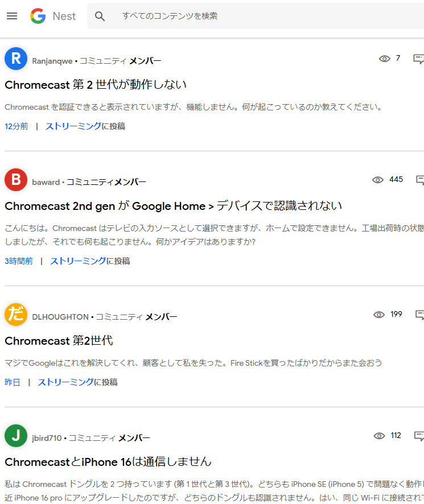Open the Google Home デバイスで認識されない post
Viewport: 424px width, 504px height.
(173, 206)
